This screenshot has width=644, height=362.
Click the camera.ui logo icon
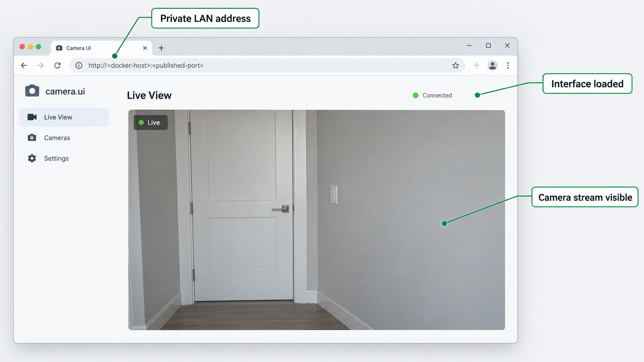[x=32, y=91]
